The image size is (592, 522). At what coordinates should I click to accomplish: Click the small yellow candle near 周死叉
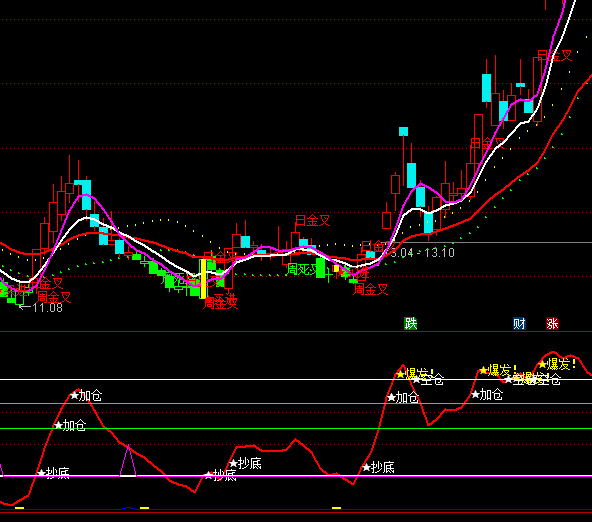(x=336, y=268)
